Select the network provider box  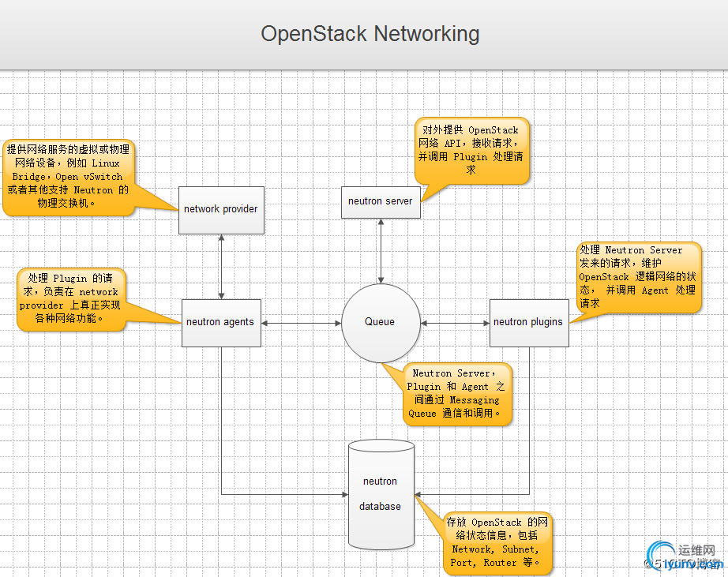pyautogui.click(x=221, y=210)
